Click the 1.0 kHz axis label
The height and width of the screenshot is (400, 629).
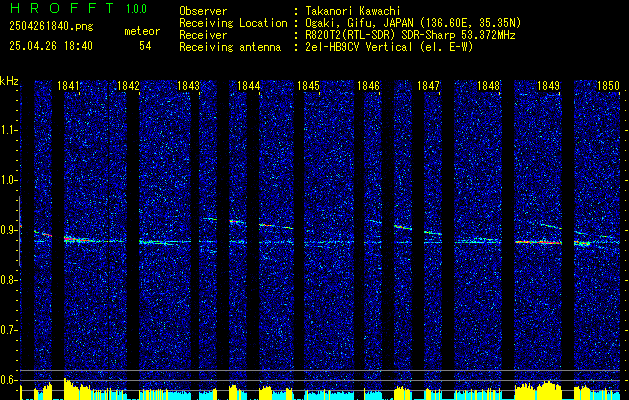pos(8,180)
